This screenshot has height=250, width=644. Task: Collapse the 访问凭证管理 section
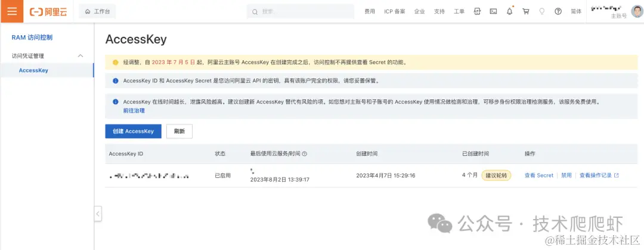[80, 56]
